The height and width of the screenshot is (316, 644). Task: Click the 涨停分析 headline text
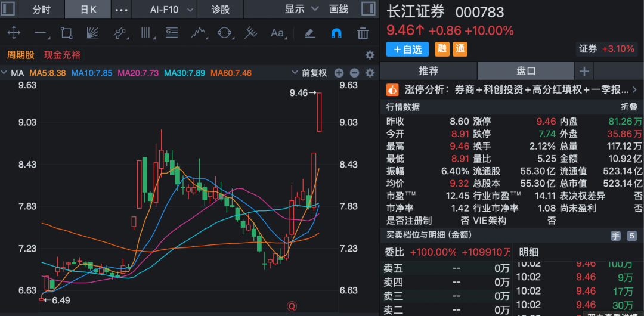(x=516, y=89)
